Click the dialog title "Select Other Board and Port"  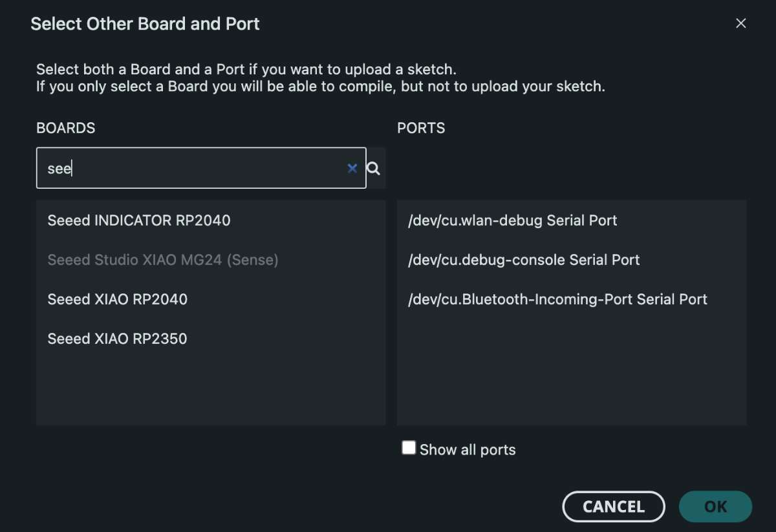click(x=145, y=24)
